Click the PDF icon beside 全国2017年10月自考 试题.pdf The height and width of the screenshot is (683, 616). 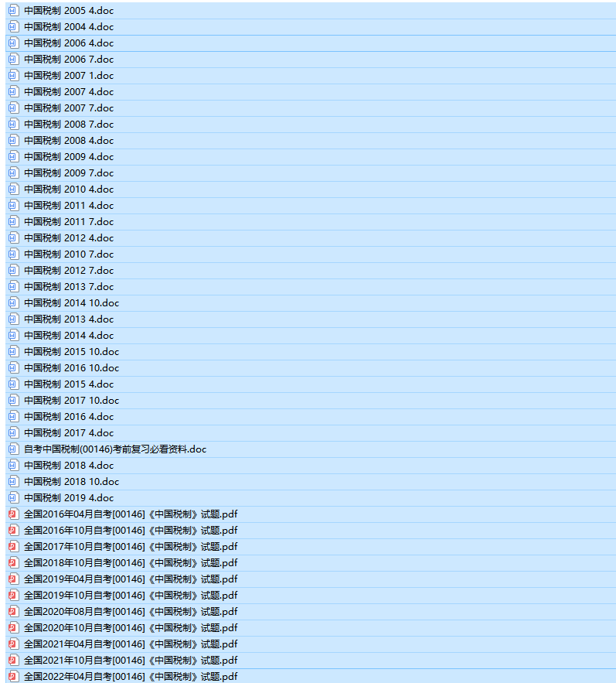coord(13,547)
